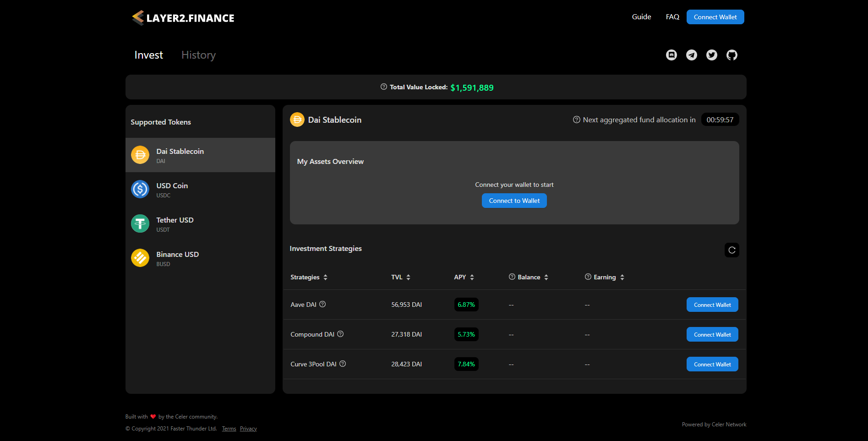Viewport: 868px width, 441px height.
Task: Click help icon beside fund allocation timer
Action: (576, 120)
